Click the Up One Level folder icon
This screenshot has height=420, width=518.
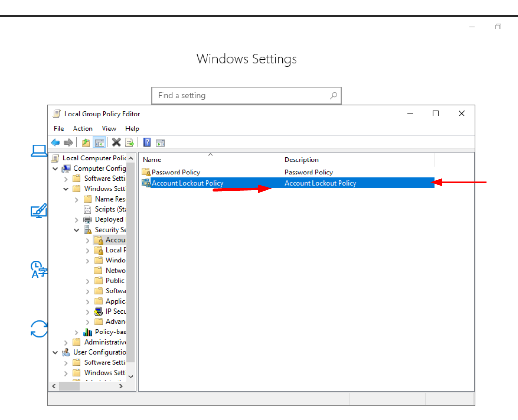86,143
